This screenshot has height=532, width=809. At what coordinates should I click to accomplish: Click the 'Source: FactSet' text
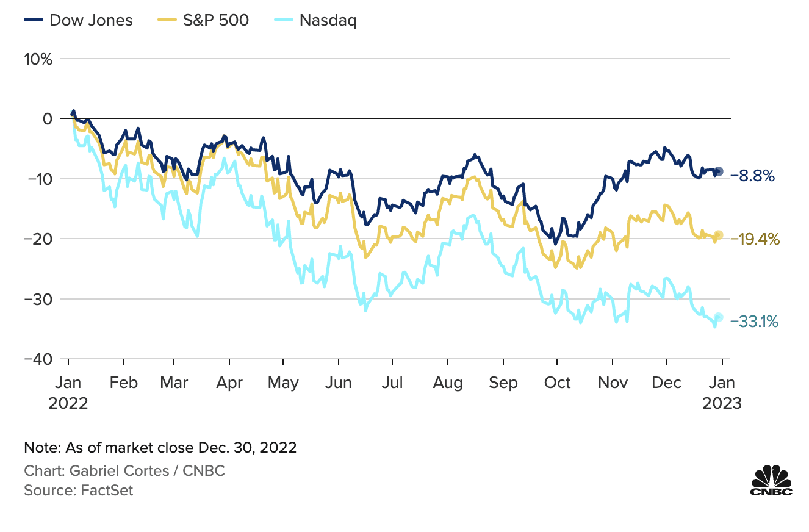click(x=78, y=490)
